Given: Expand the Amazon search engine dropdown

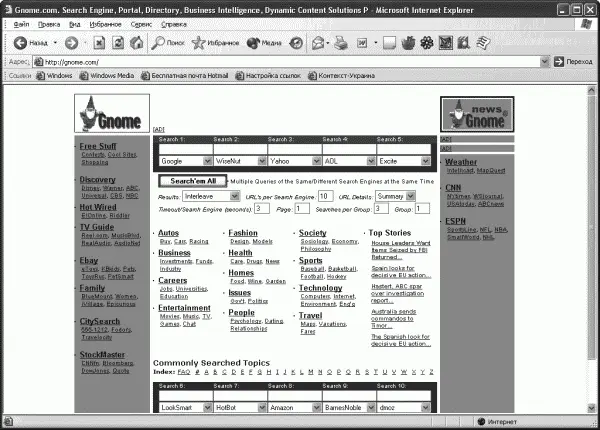Looking at the screenshot, I should pyautogui.click(x=316, y=407).
